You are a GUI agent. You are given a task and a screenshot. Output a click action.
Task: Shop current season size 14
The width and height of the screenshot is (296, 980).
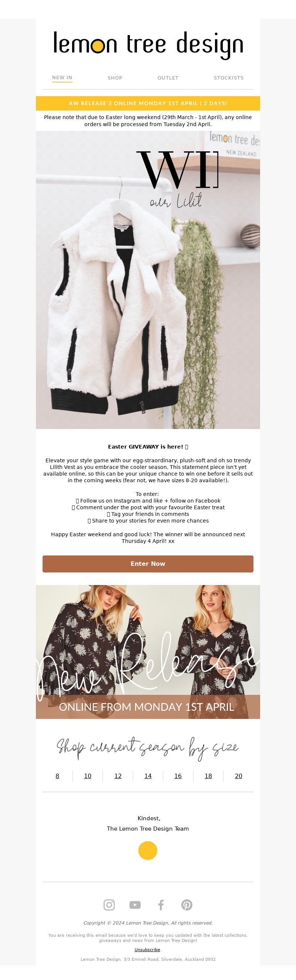click(148, 776)
